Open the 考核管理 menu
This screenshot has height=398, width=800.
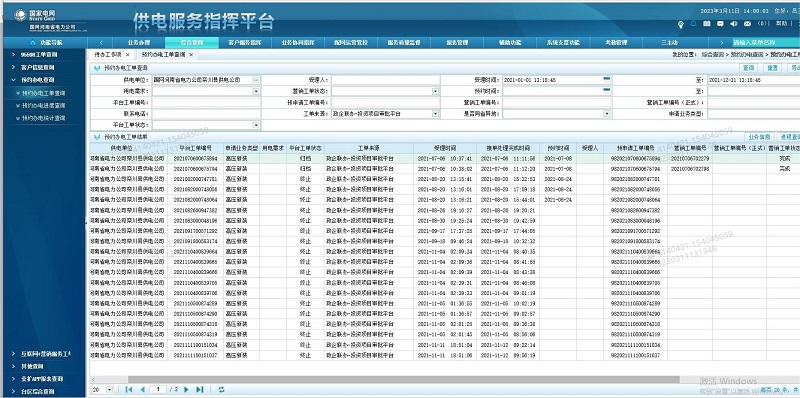pyautogui.click(x=616, y=43)
